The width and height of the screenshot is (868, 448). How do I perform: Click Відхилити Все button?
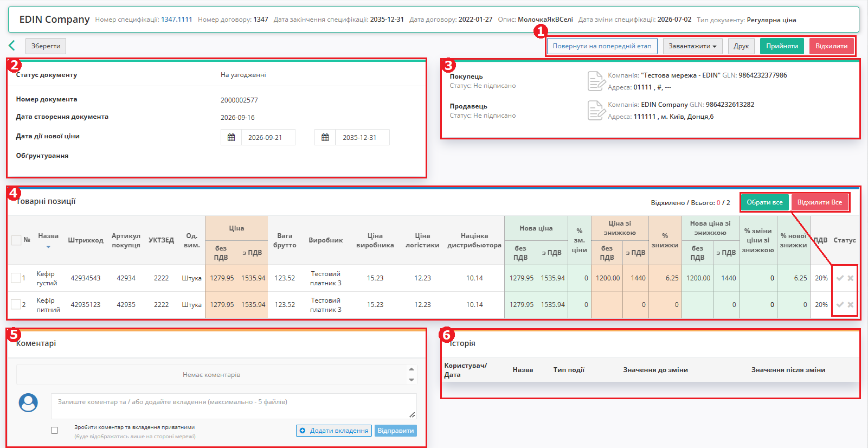(819, 202)
